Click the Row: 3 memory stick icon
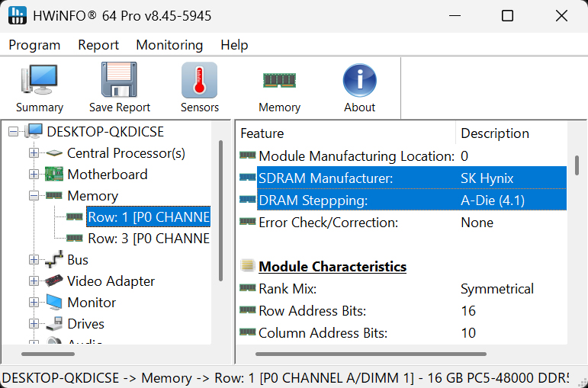 pos(74,238)
